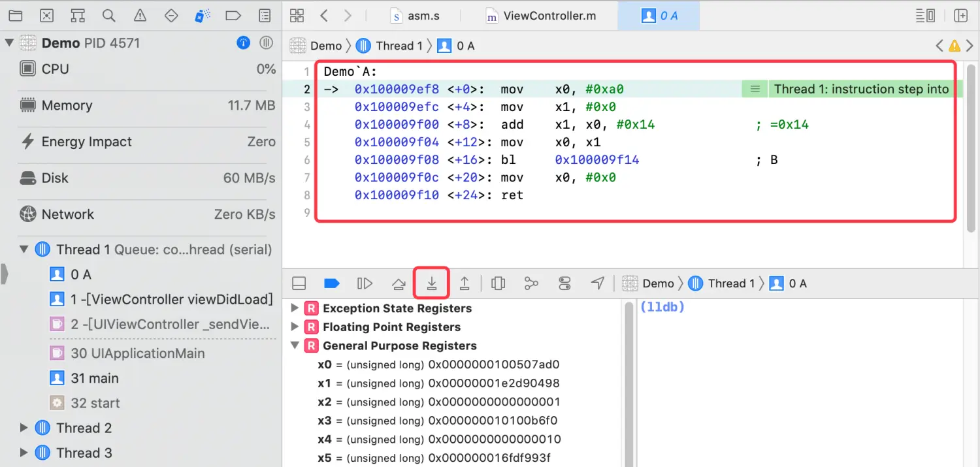The width and height of the screenshot is (980, 467).
Task: Open the CPU gauge
Action: click(148, 69)
